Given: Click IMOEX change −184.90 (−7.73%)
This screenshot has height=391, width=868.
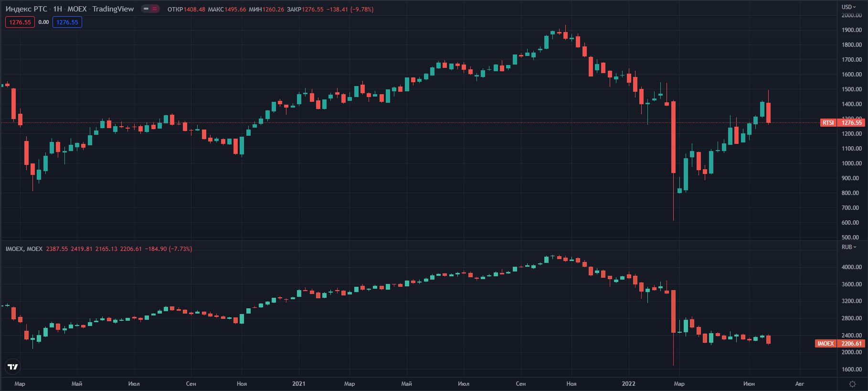Looking at the screenshot, I should [169, 249].
